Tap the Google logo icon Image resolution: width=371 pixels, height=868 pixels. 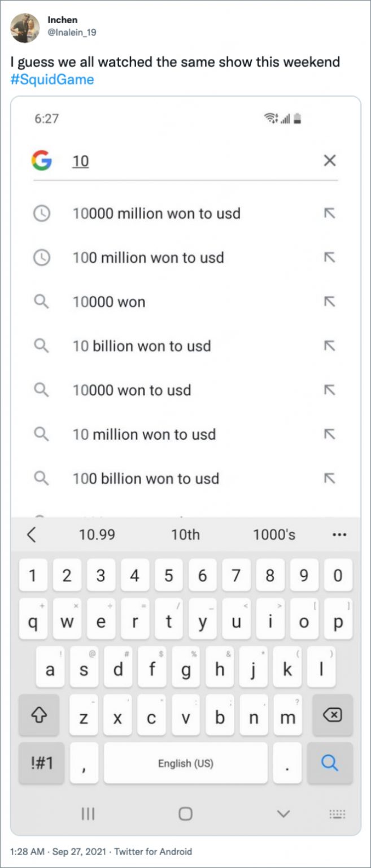pyautogui.click(x=41, y=161)
